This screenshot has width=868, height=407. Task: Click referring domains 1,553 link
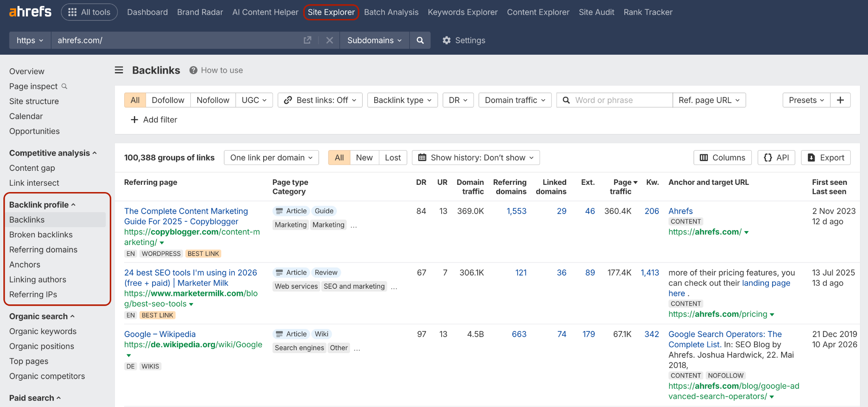click(517, 211)
